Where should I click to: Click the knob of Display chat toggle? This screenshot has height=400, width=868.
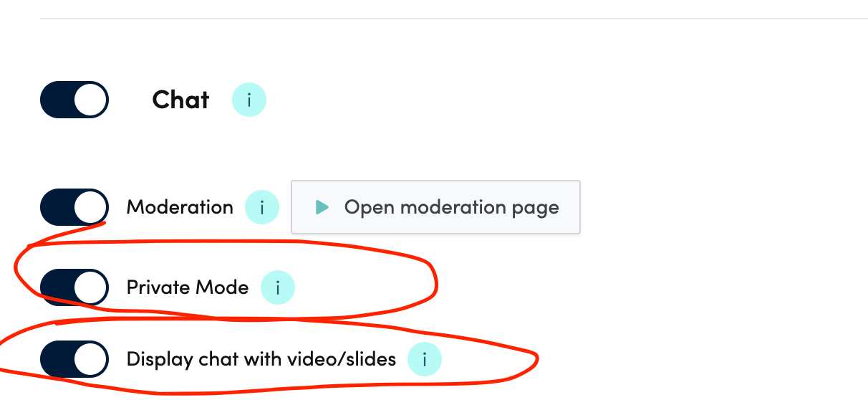(90, 358)
